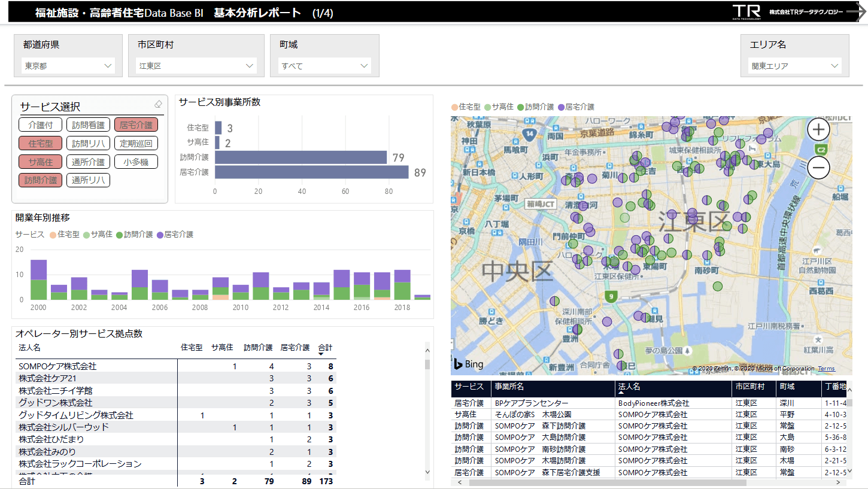Expand the 市区町村 dropdown showing 江東区
Viewport: 868px width, 489px height.
pyautogui.click(x=196, y=66)
